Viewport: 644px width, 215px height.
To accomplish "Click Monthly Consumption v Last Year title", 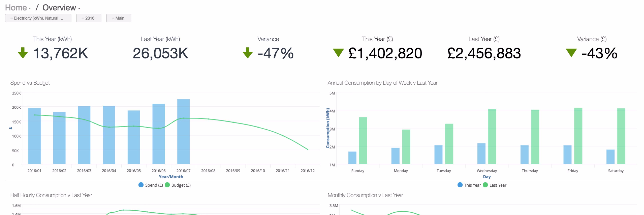I will [365, 195].
